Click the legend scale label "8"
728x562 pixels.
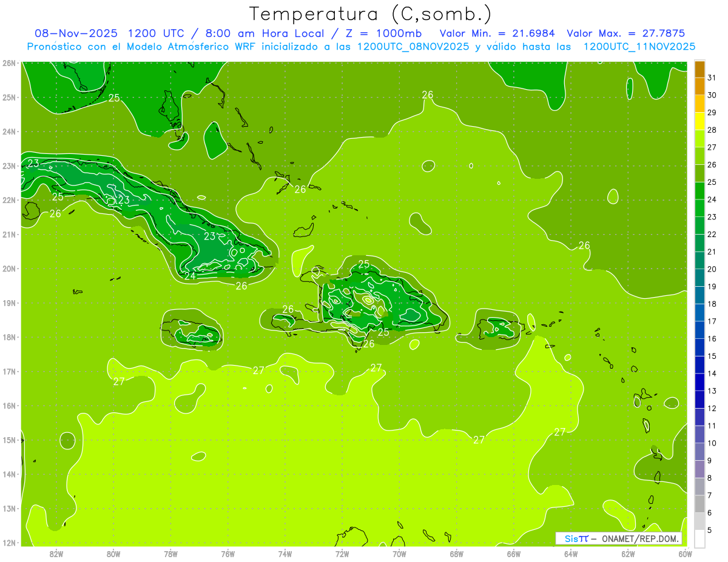pos(710,478)
